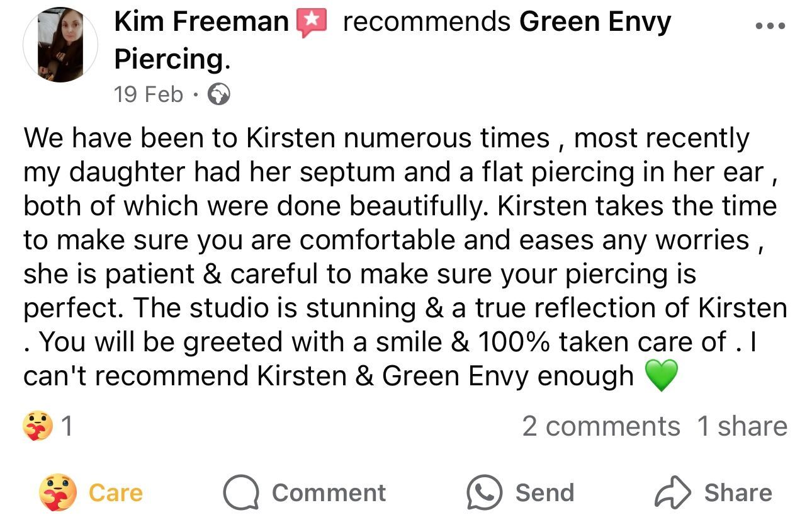Click the pink recommendation star badge
The width and height of the screenshot is (812, 515).
click(312, 23)
